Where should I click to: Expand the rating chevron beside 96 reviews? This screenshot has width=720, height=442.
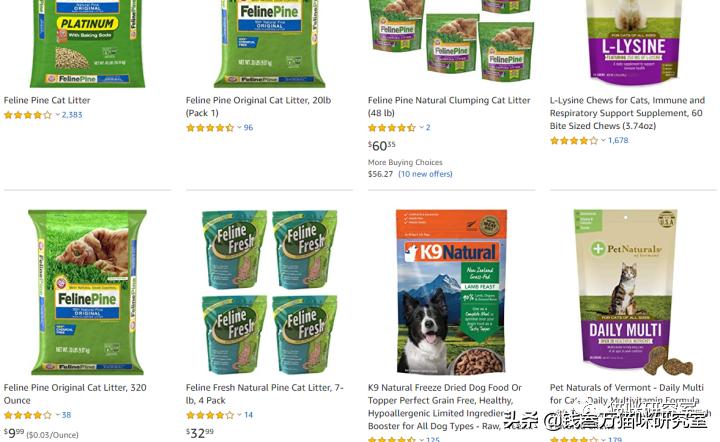239,128
